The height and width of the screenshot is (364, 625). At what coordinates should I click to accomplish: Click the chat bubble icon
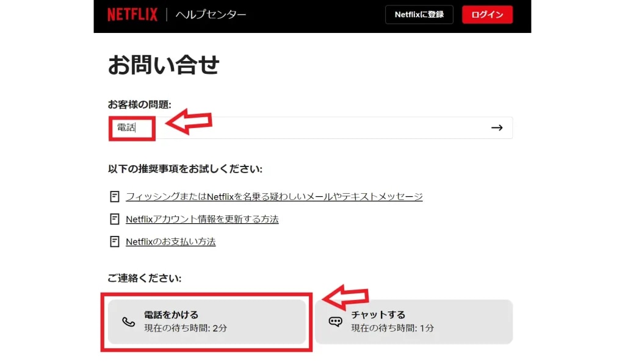click(335, 322)
